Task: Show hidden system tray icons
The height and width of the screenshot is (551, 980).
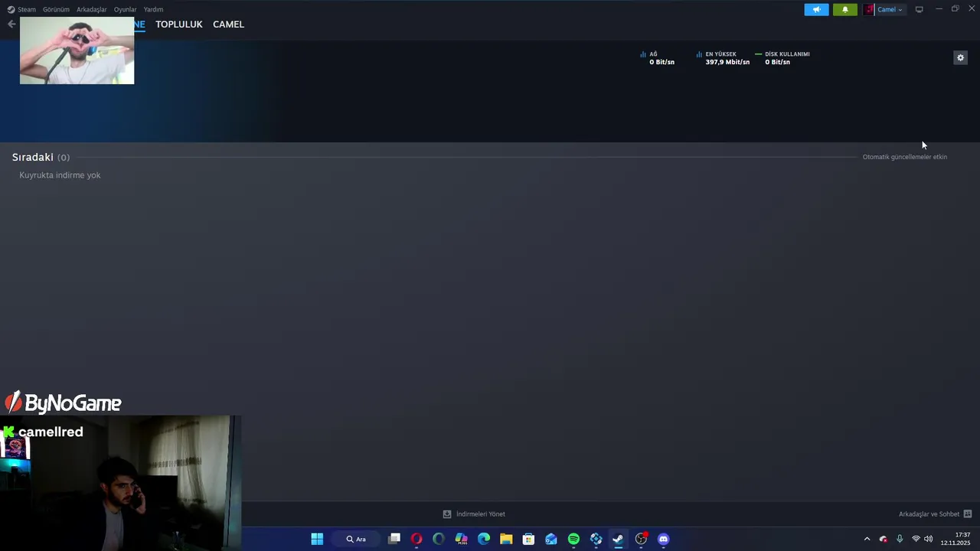Action: [x=867, y=539]
